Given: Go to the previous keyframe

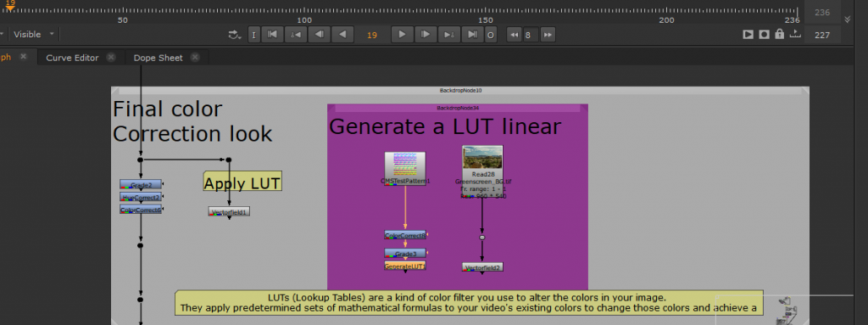Looking at the screenshot, I should click(x=296, y=35).
